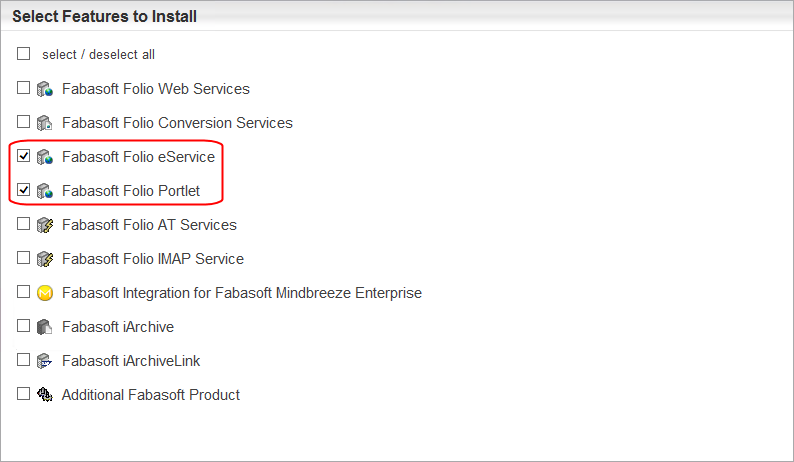This screenshot has width=794, height=462.
Task: Click the Fabasoft Folio AT Services label
Action: click(x=149, y=225)
